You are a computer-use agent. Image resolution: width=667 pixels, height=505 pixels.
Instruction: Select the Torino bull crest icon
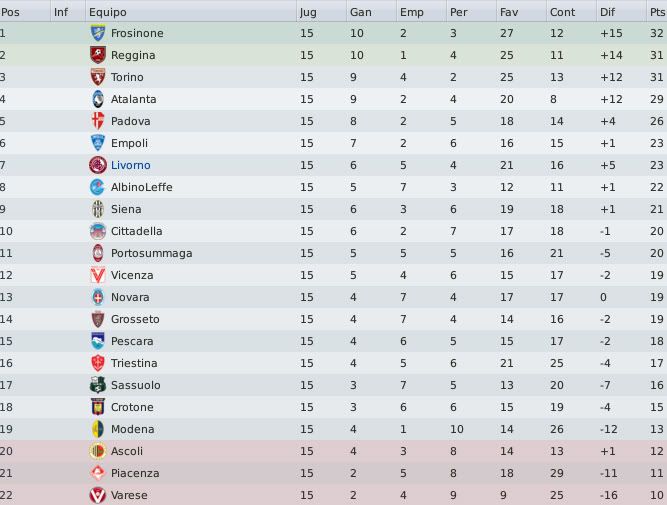coord(98,77)
